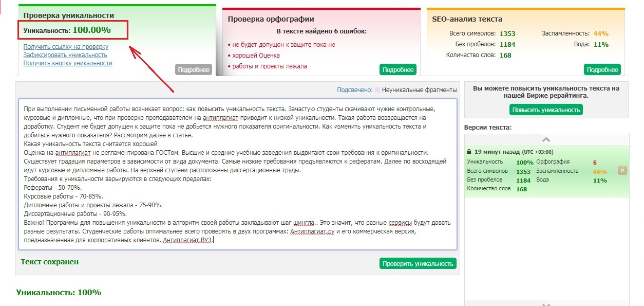The width and height of the screenshot is (644, 306).
Task: Click inside the main text editing area
Action: (x=237, y=174)
